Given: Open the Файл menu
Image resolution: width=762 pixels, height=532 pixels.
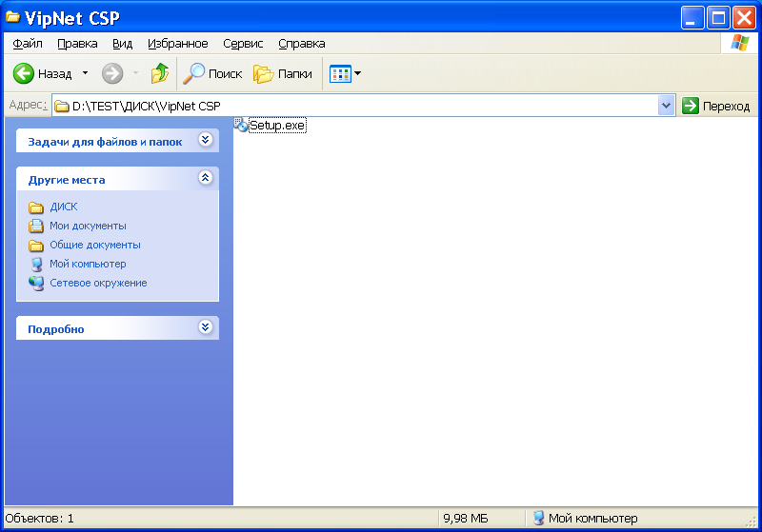Looking at the screenshot, I should pyautogui.click(x=28, y=44).
